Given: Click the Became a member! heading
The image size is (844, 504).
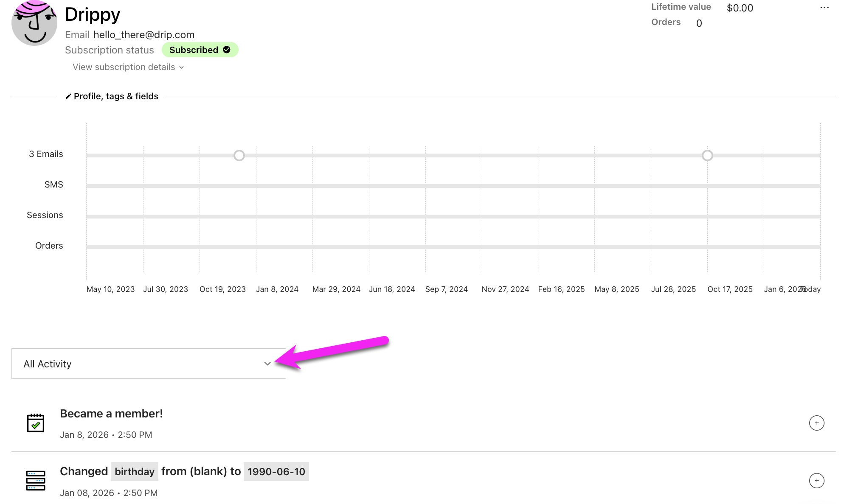Looking at the screenshot, I should [x=111, y=414].
